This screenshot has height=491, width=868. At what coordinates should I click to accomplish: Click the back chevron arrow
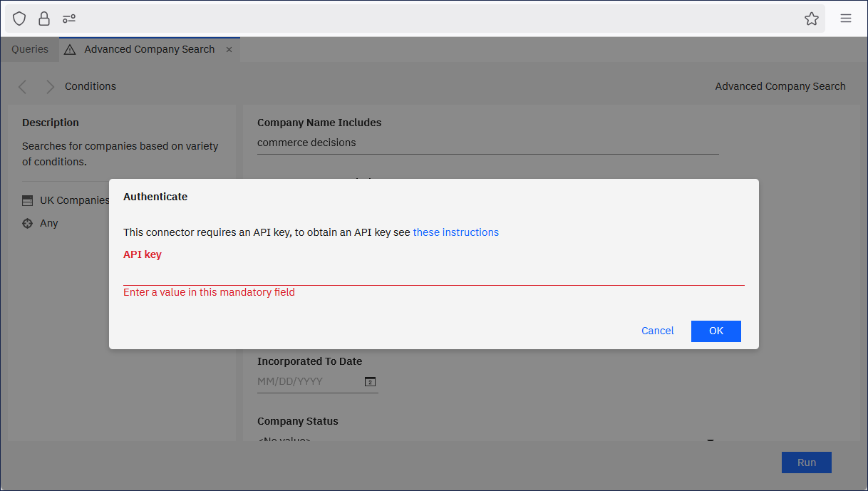[x=23, y=87]
